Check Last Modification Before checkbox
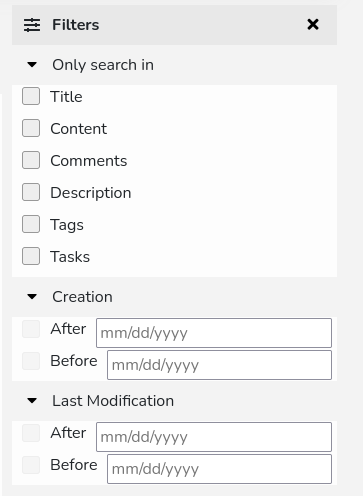363x496 pixels. coord(31,465)
